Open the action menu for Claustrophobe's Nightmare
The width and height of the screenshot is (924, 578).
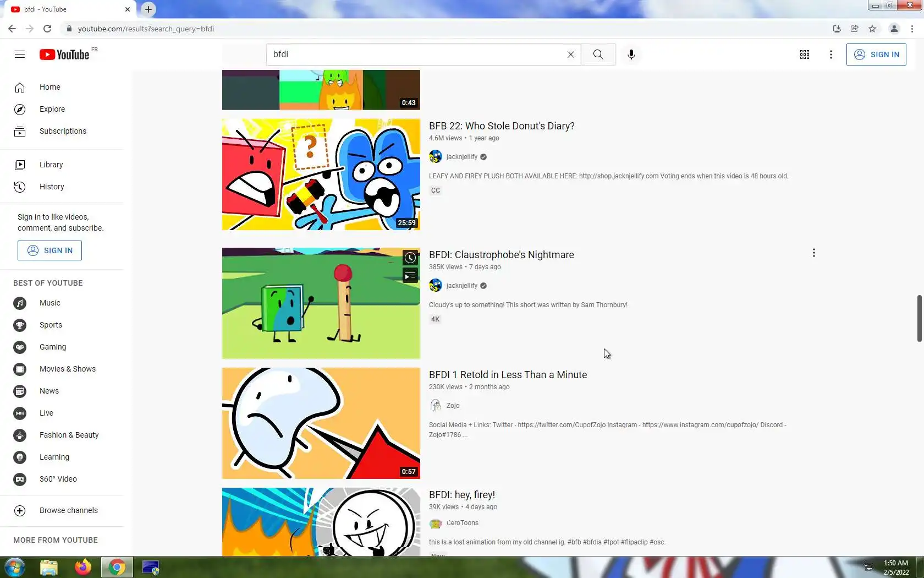point(813,253)
